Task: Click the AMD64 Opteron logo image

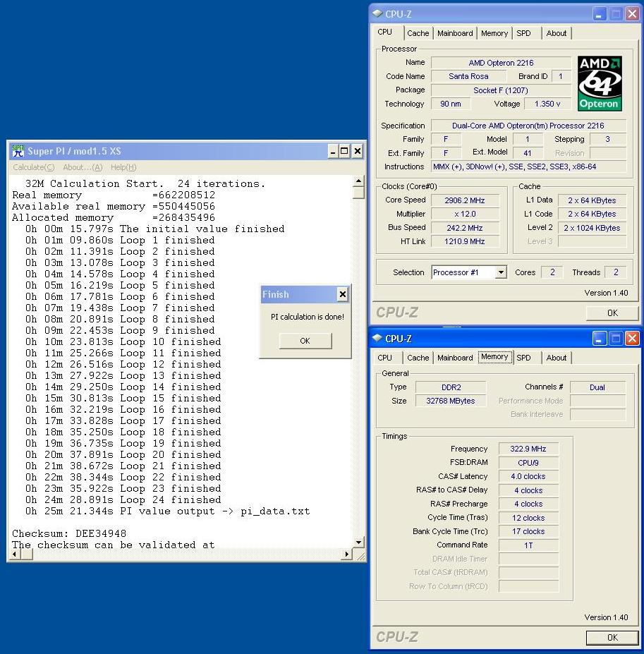Action: pyautogui.click(x=600, y=83)
